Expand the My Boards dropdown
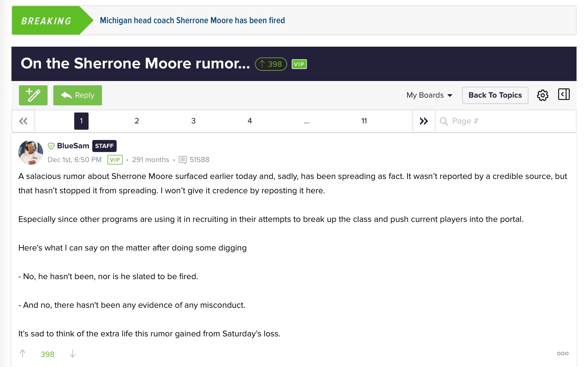 click(x=429, y=95)
